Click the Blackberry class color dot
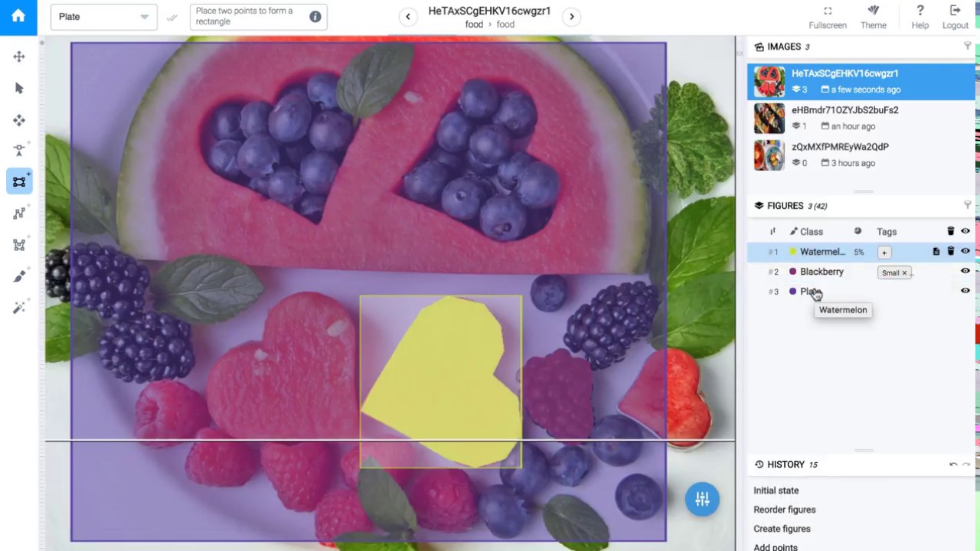 point(793,272)
